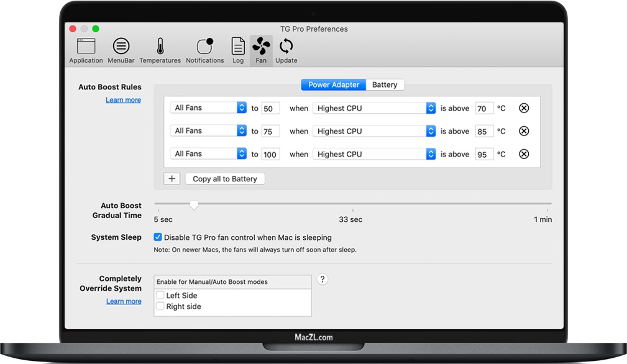The height and width of the screenshot is (364, 627).
Task: Open the Notifications preferences icon
Action: (204, 50)
